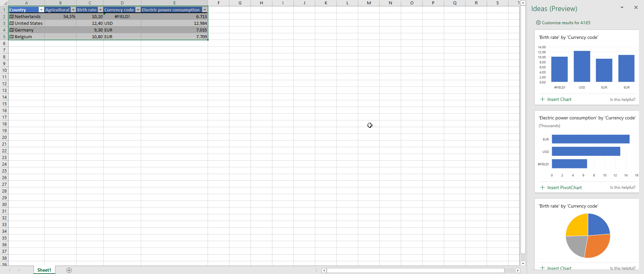
Task: Close the Ideas pane
Action: point(636,7)
